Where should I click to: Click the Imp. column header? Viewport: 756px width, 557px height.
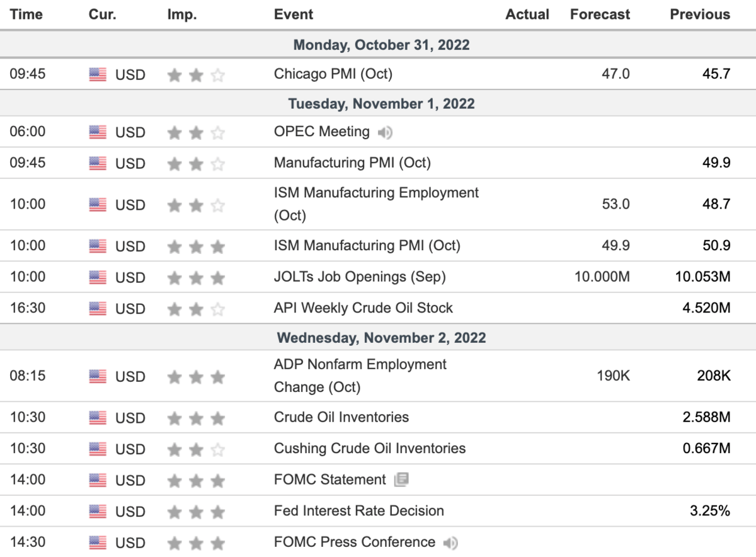click(x=182, y=14)
